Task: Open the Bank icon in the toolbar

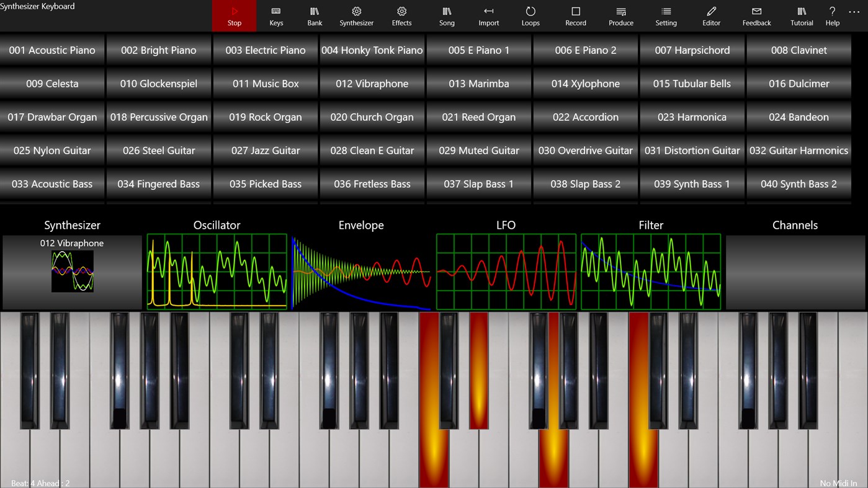Action: coord(314,16)
